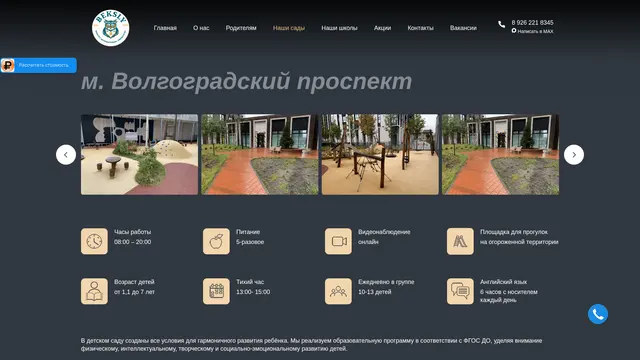
Task: Click the clock icon for Часы работы
Action: (x=94, y=241)
